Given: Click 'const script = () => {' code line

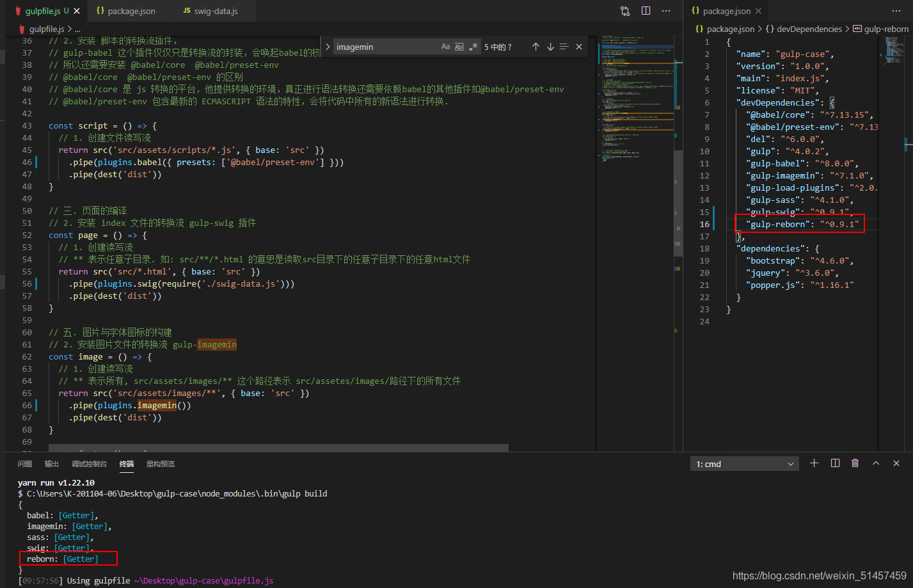Looking at the screenshot, I should [102, 125].
